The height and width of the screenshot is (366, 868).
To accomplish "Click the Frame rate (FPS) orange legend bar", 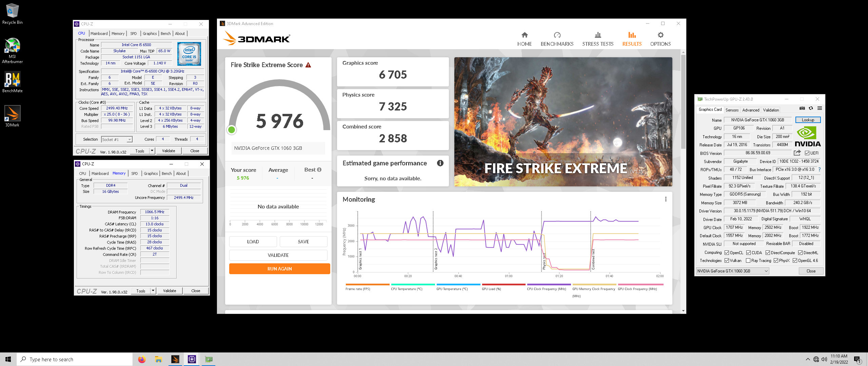I will coord(368,284).
